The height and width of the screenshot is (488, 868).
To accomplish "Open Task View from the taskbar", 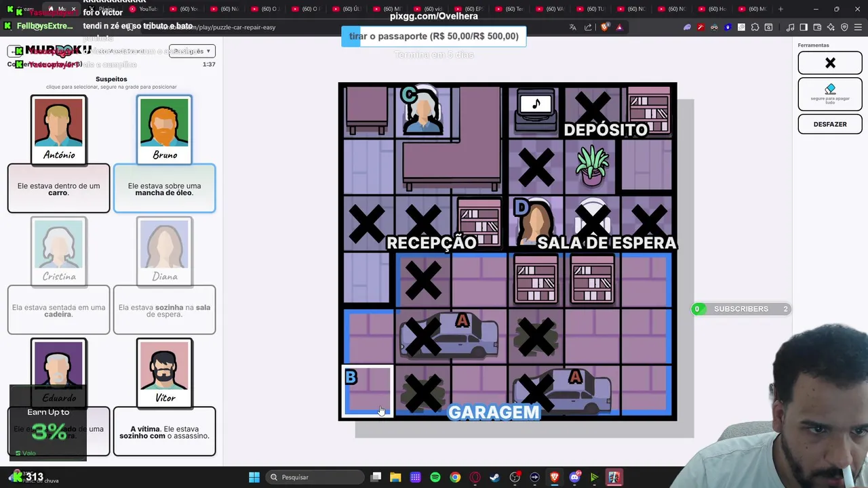I will point(376,477).
